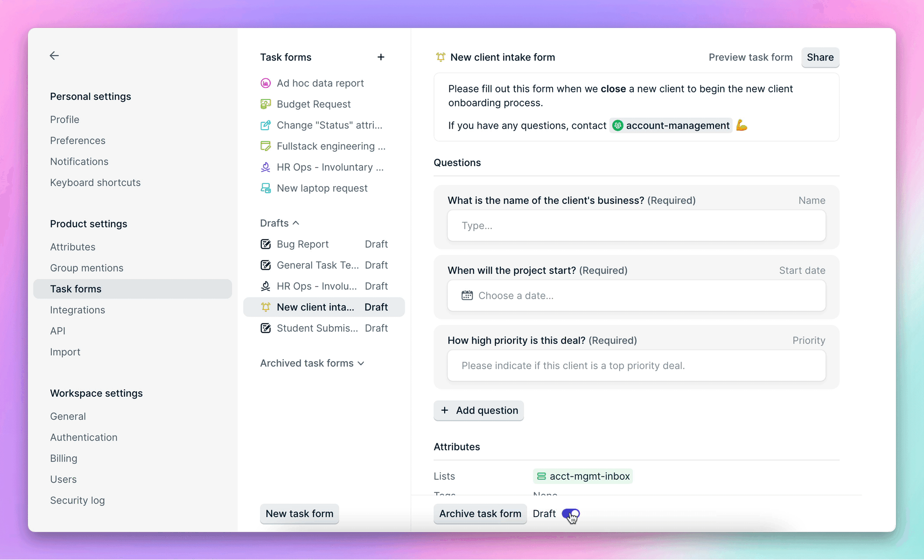Image resolution: width=924 pixels, height=560 pixels.
Task: Click the Archive task form button
Action: [x=480, y=513]
